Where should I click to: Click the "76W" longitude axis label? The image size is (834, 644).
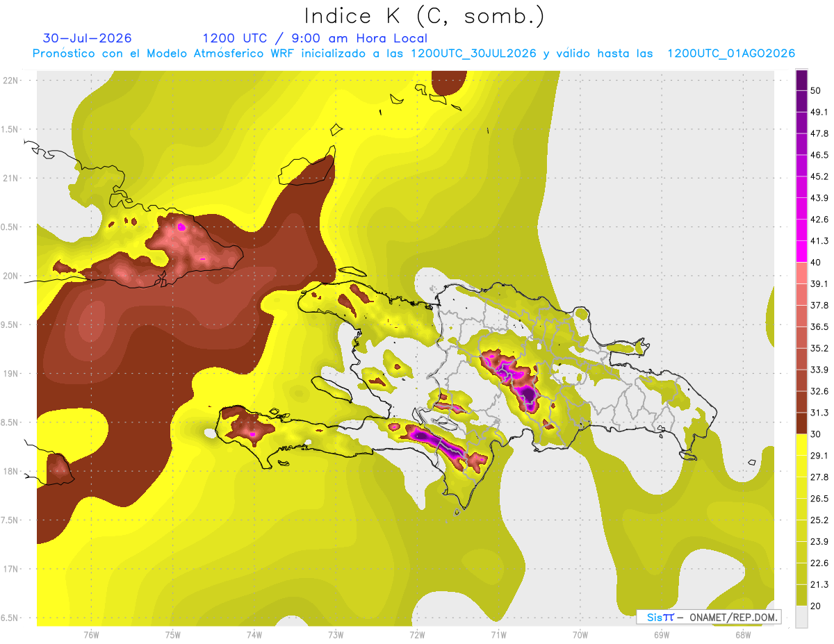click(91, 635)
